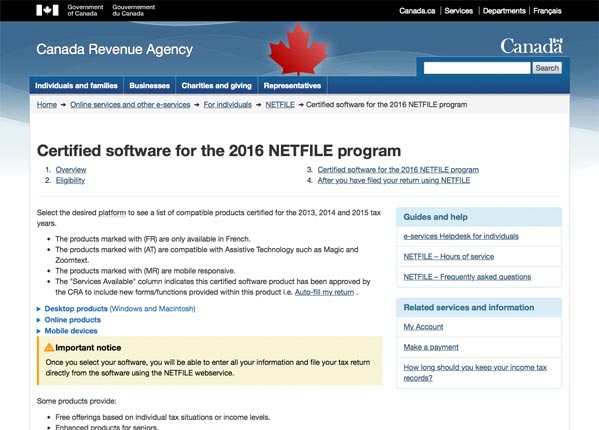Screen dimensions: 599x430
Task: Click the Canadian flag icon in header
Action: 47,10
